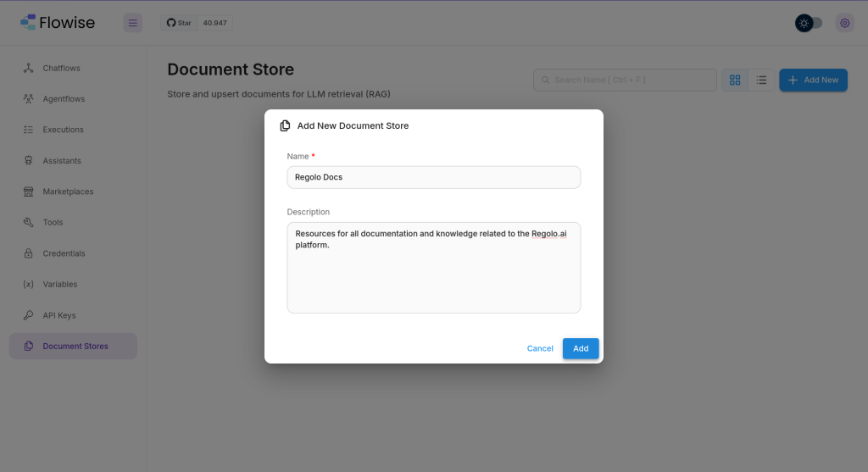Click the Name input with Regolo Docs

pos(433,177)
